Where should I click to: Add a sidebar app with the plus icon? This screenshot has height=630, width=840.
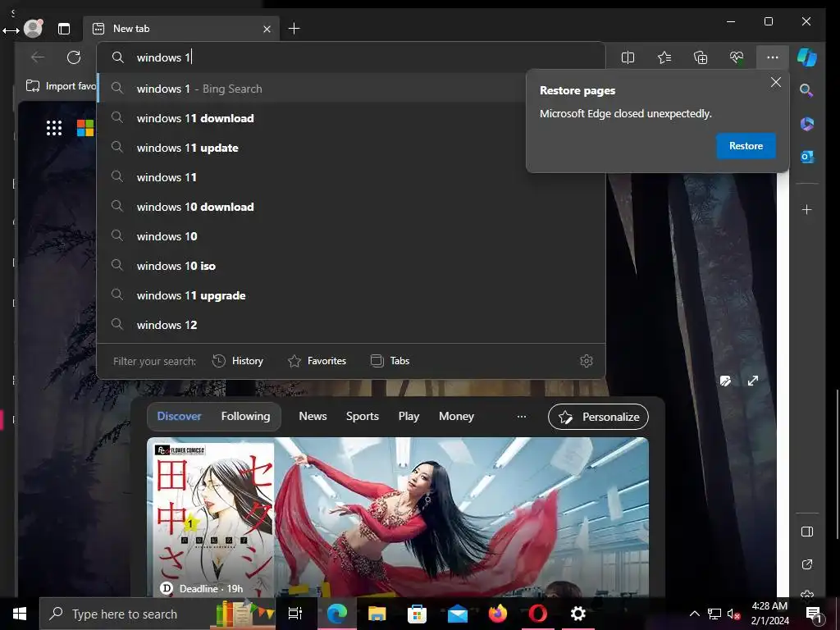click(807, 209)
